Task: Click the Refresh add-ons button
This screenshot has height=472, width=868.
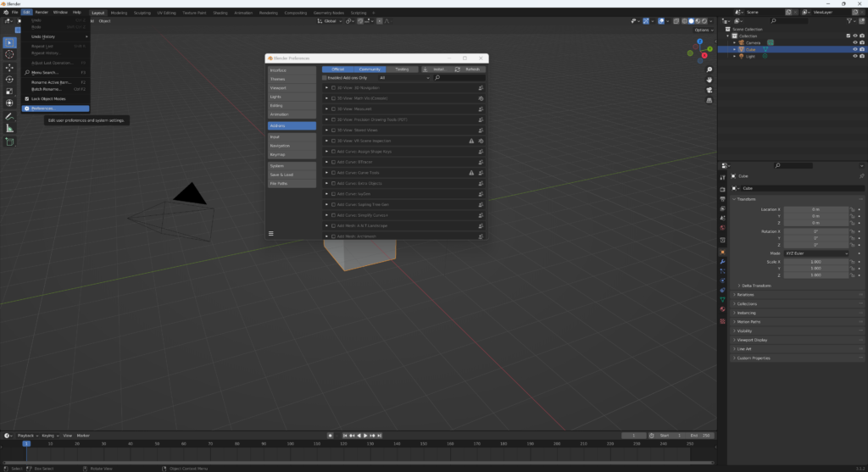Action: (469, 69)
